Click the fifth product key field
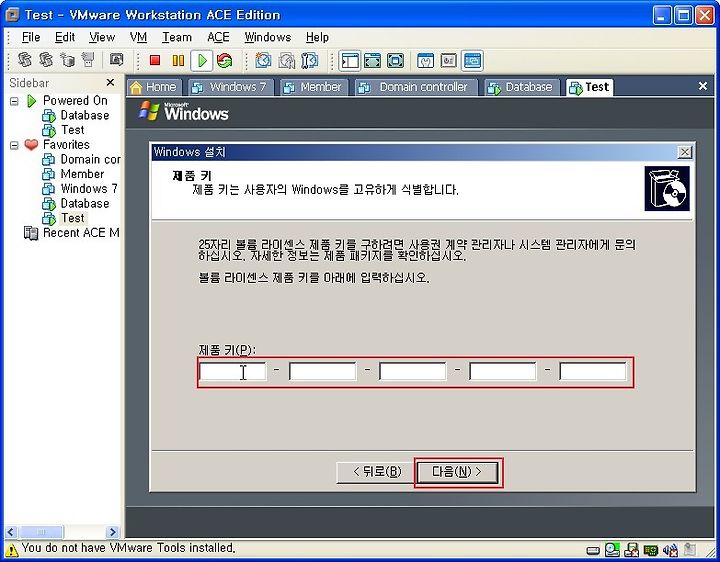The image size is (720, 562). 593,371
